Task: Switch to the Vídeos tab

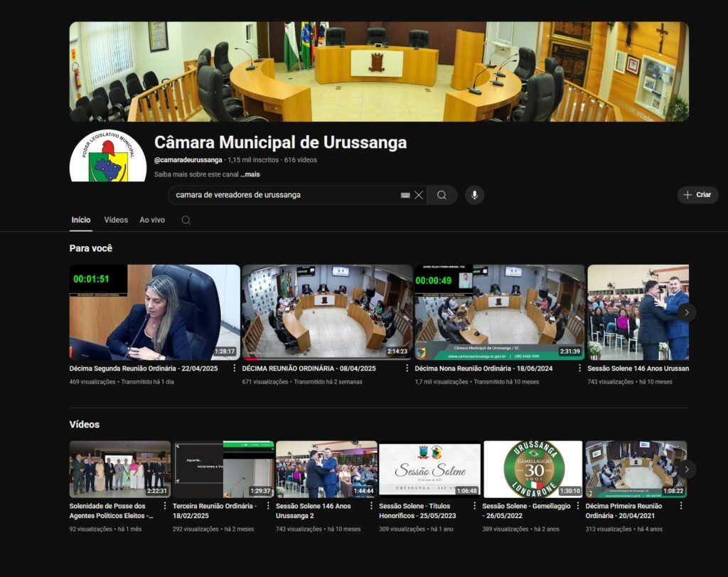Action: pos(116,221)
